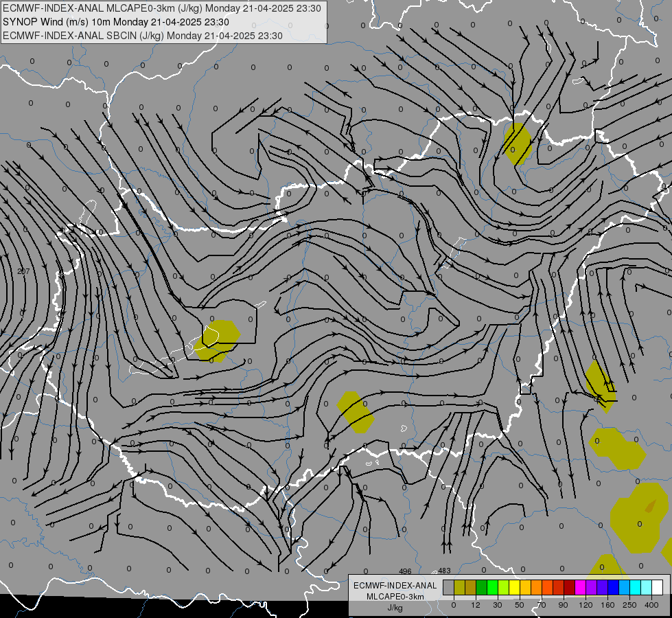672x618 pixels.
Task: Click legend tick value 120
Action: point(586,605)
